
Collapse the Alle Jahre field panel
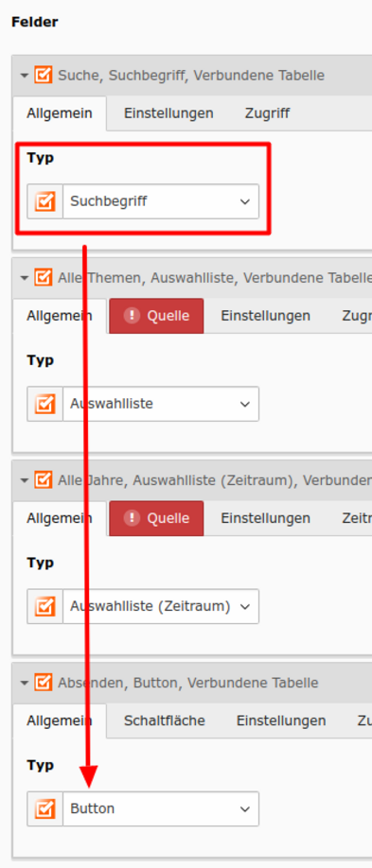pos(24,480)
